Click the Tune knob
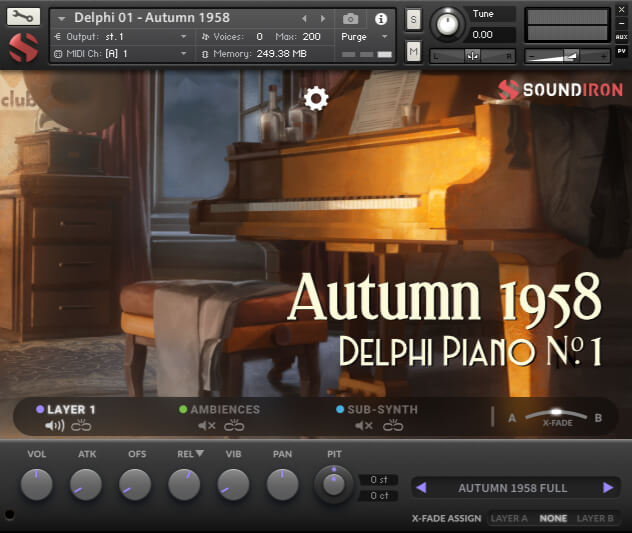The height and width of the screenshot is (533, 632). [x=447, y=25]
